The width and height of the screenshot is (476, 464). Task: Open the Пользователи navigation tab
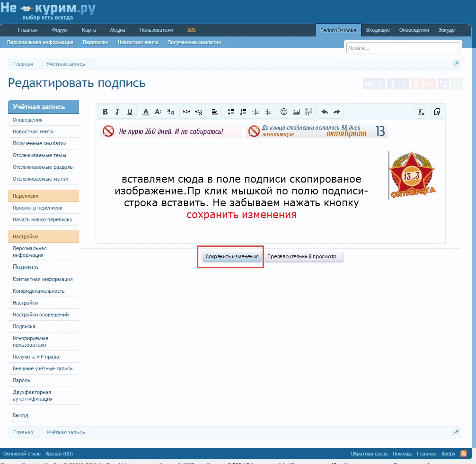(156, 30)
